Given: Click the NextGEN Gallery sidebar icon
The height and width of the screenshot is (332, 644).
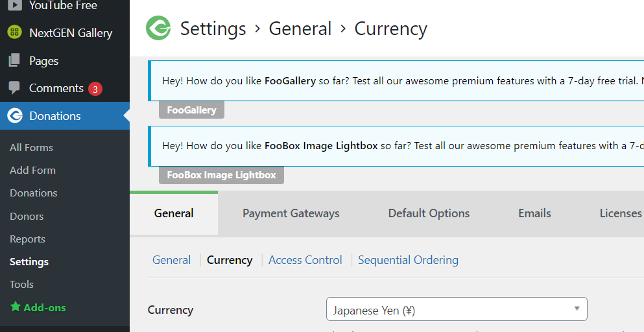Looking at the screenshot, I should click(14, 33).
